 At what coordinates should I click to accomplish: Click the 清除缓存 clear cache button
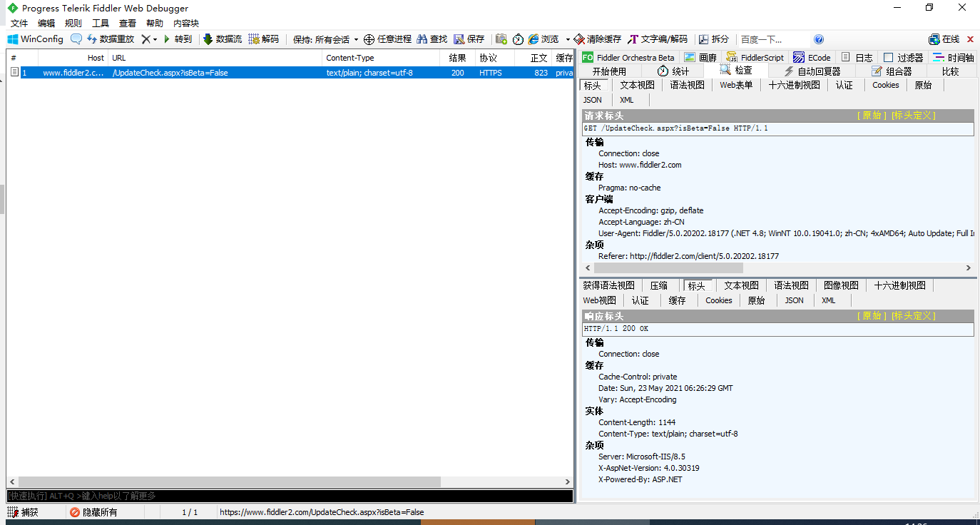pos(598,39)
